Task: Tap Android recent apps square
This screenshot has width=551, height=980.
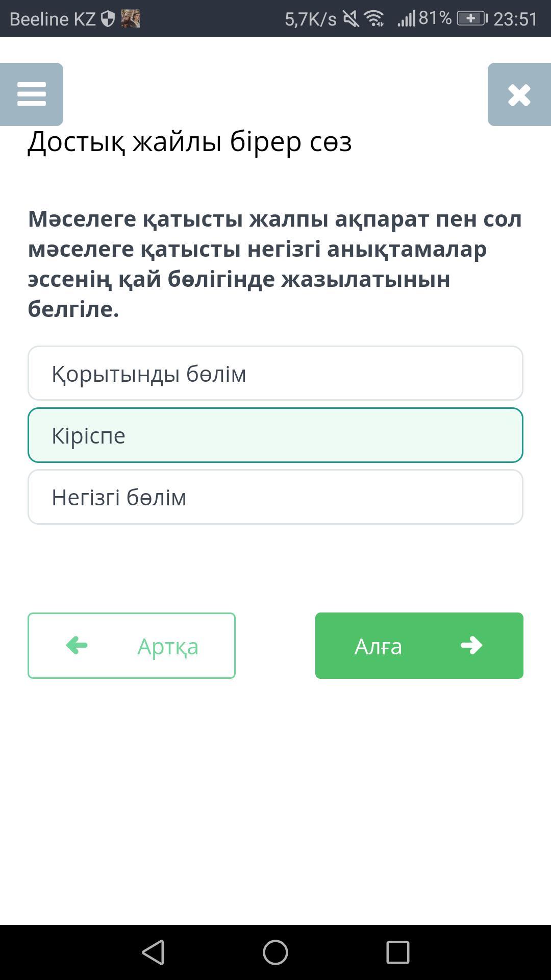Action: point(398,952)
